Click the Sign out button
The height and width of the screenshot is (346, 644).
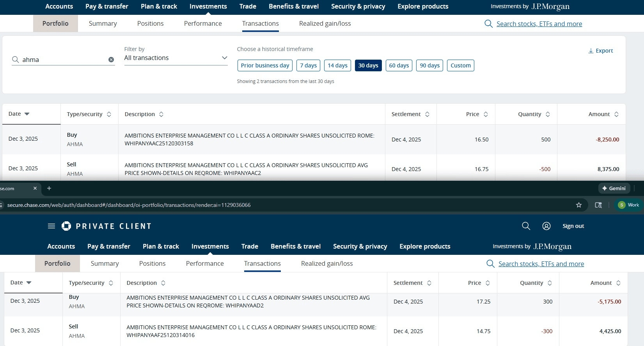tap(573, 226)
